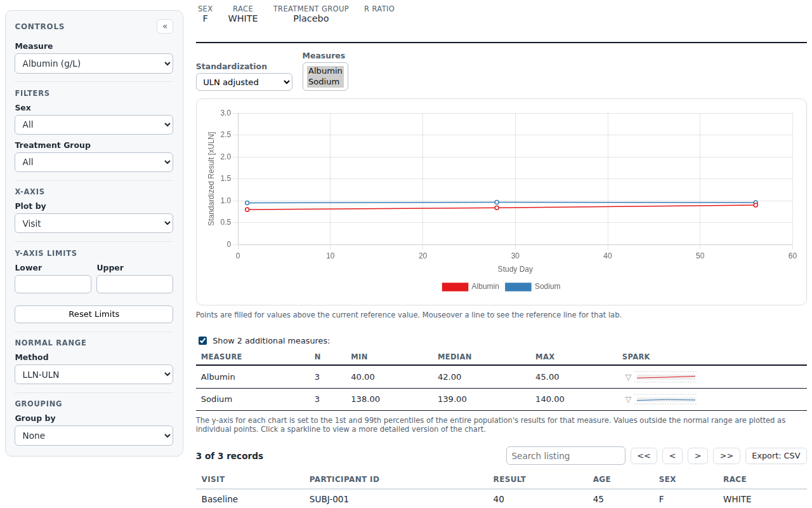Image resolution: width=812 pixels, height=508 pixels.
Task: Go to next page of listing
Action: [x=698, y=456]
